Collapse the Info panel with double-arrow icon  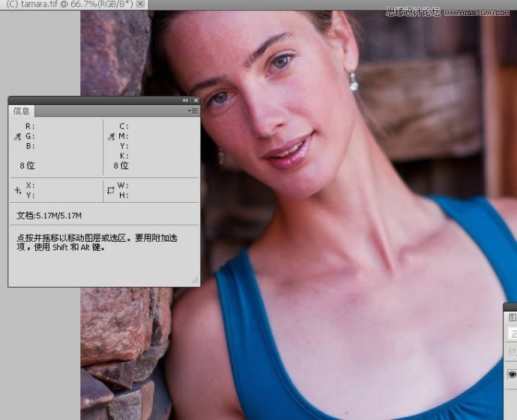point(185,100)
